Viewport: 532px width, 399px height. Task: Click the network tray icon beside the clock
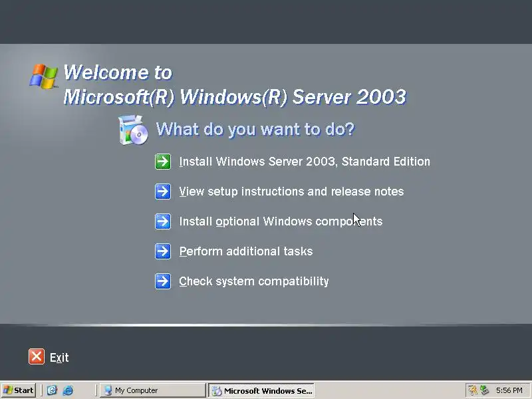coord(485,390)
